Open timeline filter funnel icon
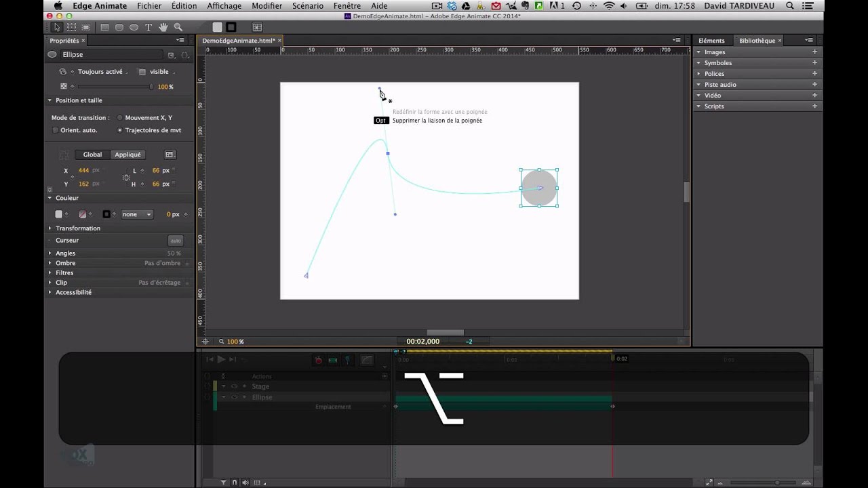Viewport: 868px width, 488px height. pos(223,483)
